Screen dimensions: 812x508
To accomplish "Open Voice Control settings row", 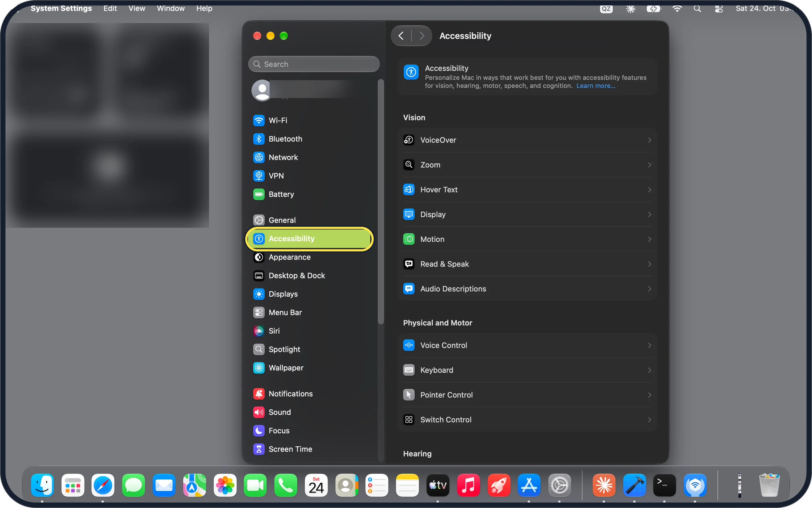I will point(527,345).
